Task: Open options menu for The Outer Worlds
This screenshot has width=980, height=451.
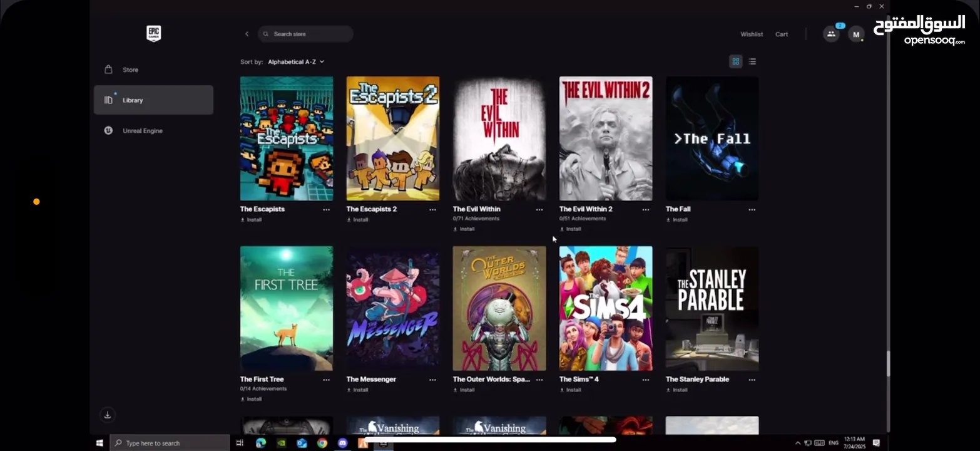Action: point(539,380)
